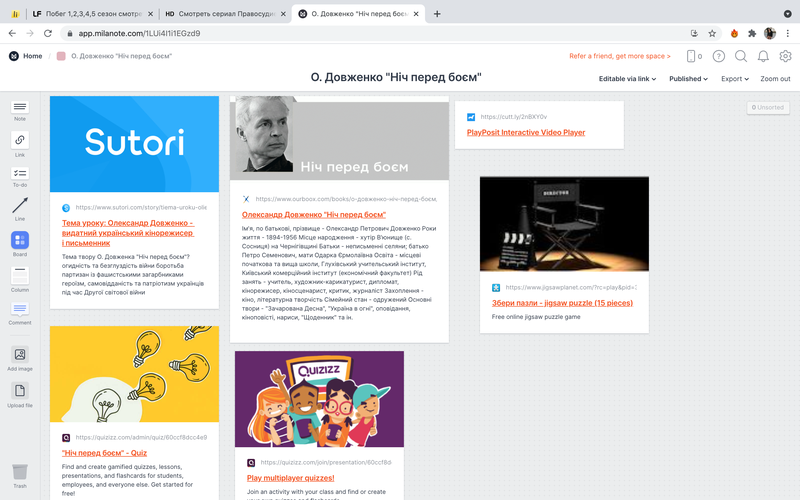The image size is (800, 500).
Task: Open the Chrome profile avatar
Action: (x=770, y=33)
